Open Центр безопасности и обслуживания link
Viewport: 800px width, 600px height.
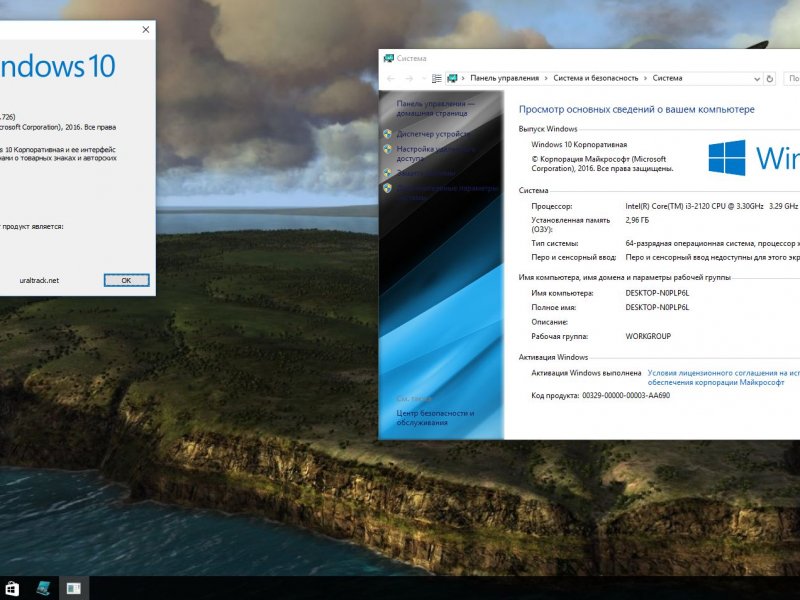435,417
